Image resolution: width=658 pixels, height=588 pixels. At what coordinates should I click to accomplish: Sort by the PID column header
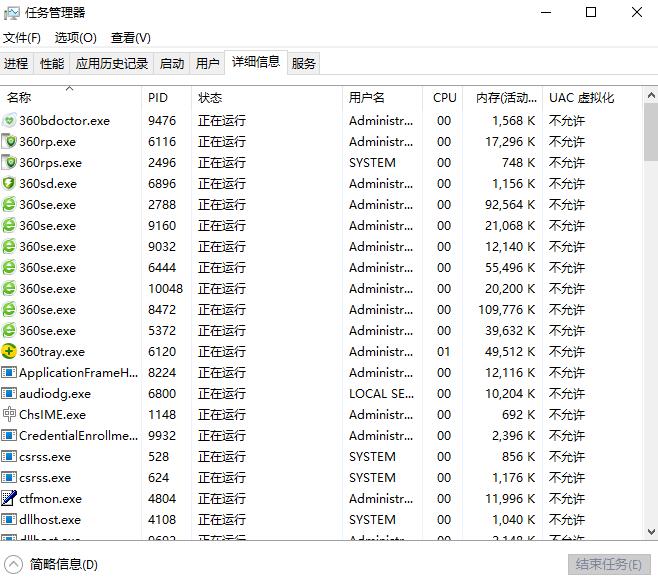pos(167,98)
